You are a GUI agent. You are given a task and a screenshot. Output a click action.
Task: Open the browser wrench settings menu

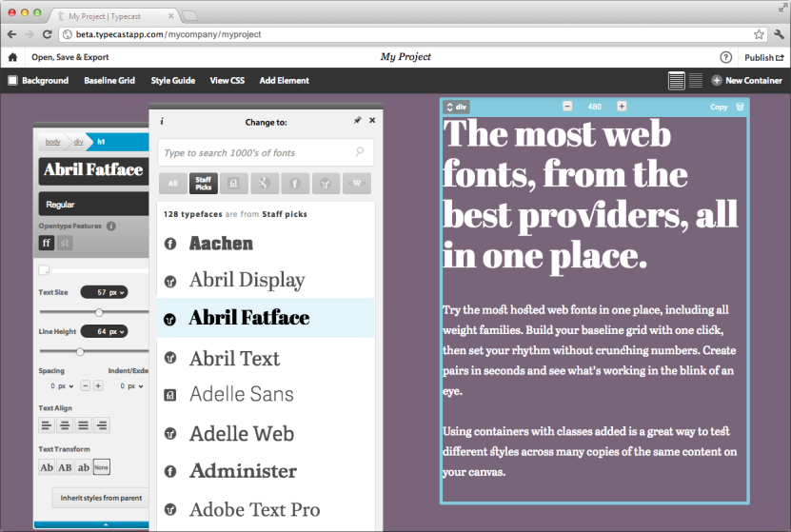(x=779, y=34)
